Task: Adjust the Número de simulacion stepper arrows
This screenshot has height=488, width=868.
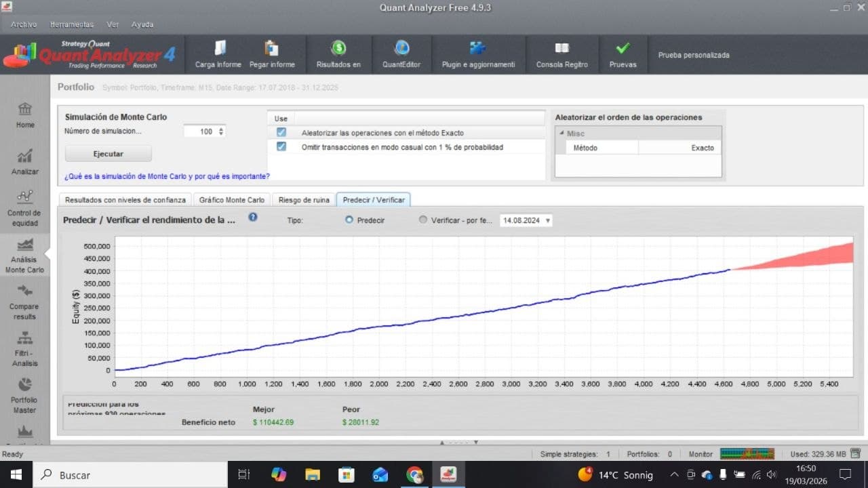Action: tap(221, 131)
